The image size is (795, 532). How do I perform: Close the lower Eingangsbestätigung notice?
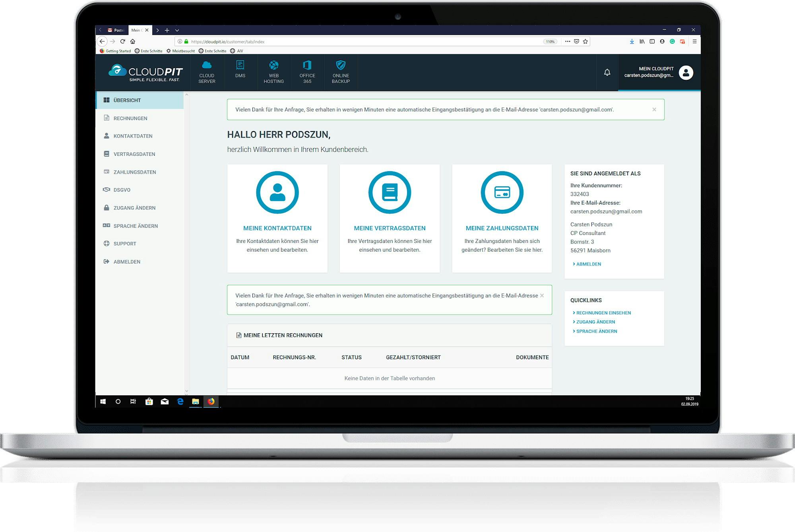click(541, 295)
